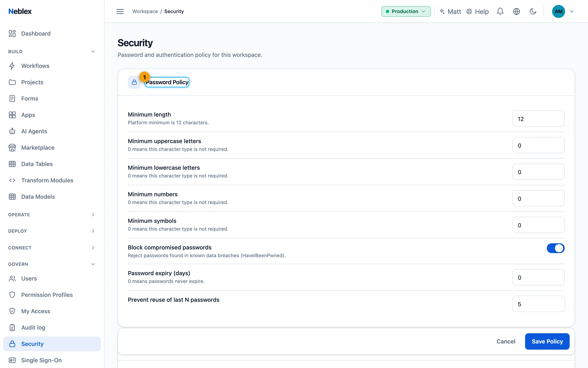Click the Minimum symbols input field

pyautogui.click(x=538, y=225)
